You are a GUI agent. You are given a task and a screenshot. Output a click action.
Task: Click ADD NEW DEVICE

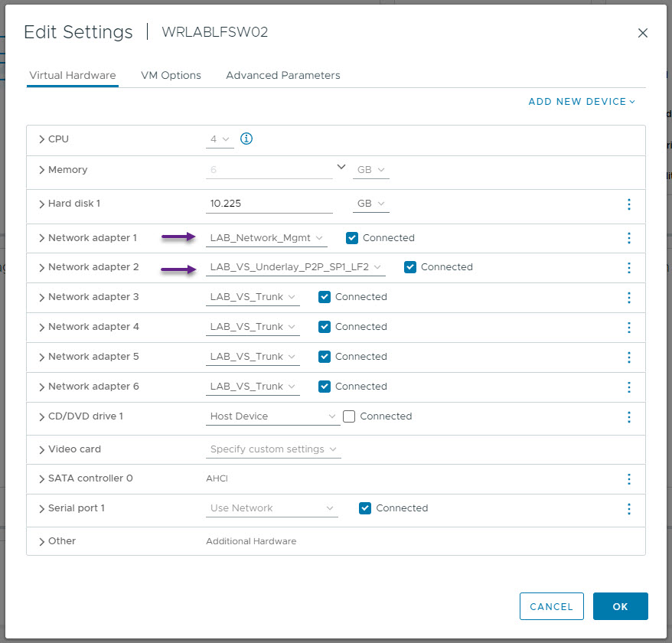pos(581,102)
